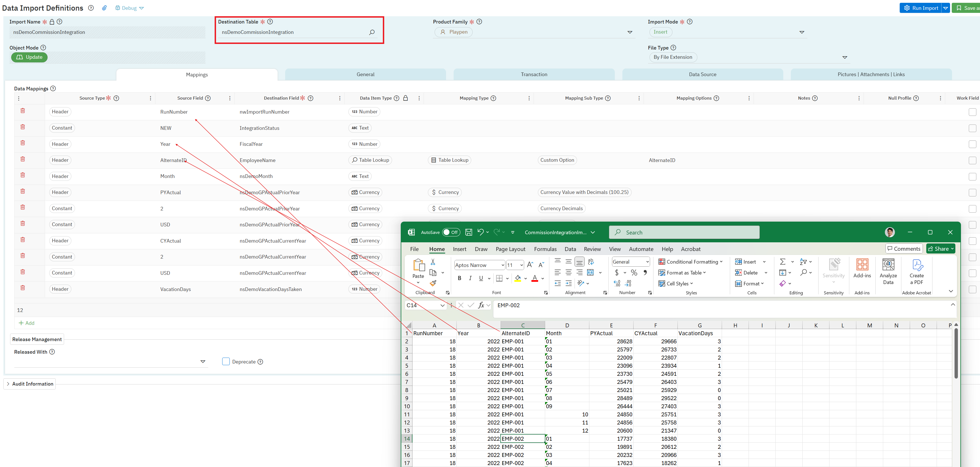The height and width of the screenshot is (467, 980).
Task: Open Pictures | Attachments | Links tab
Action: pyautogui.click(x=871, y=74)
